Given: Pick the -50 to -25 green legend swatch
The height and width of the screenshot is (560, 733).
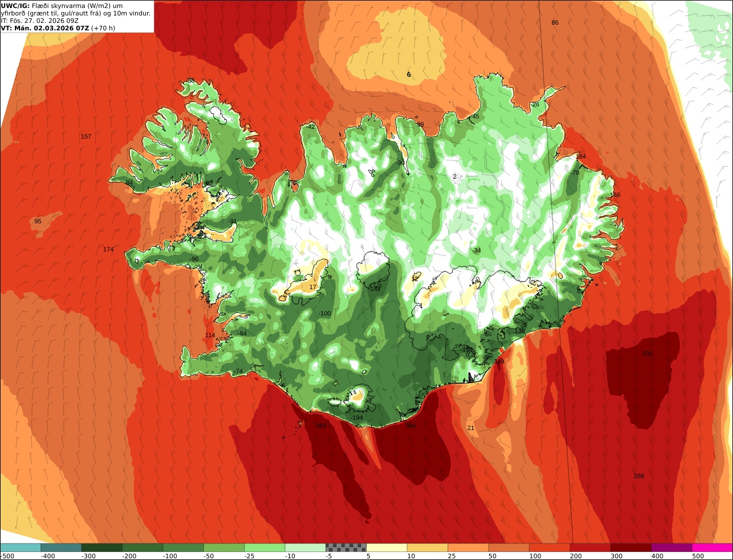Looking at the screenshot, I should pos(224,547).
